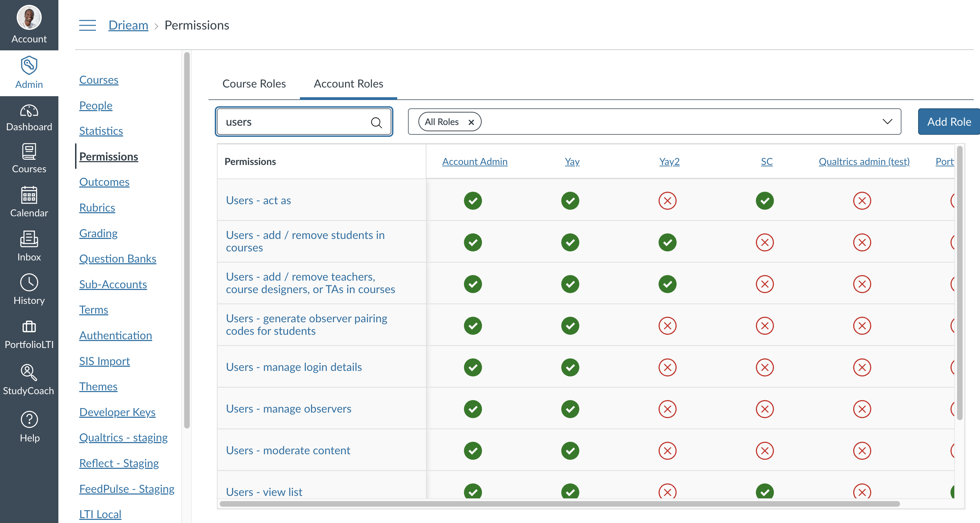The height and width of the screenshot is (523, 980).
Task: Expand the role filter dropdown chevron
Action: pyautogui.click(x=887, y=122)
